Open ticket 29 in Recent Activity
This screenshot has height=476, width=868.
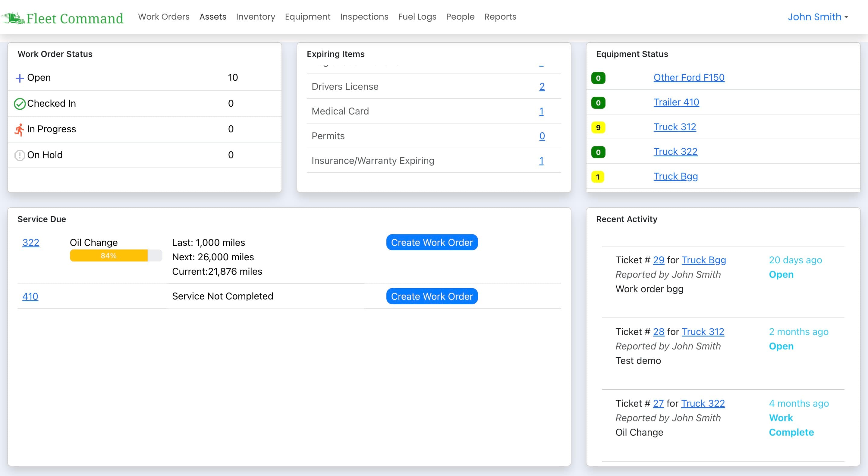659,260
